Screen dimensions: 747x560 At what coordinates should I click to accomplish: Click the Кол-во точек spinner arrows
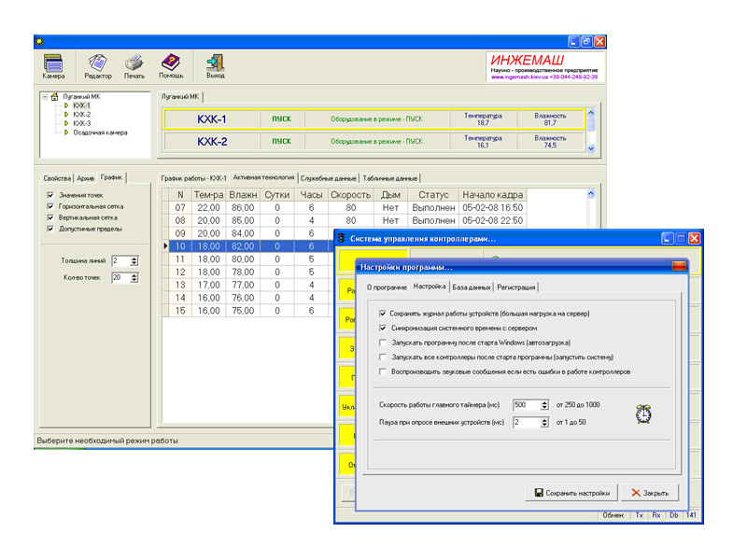(134, 278)
